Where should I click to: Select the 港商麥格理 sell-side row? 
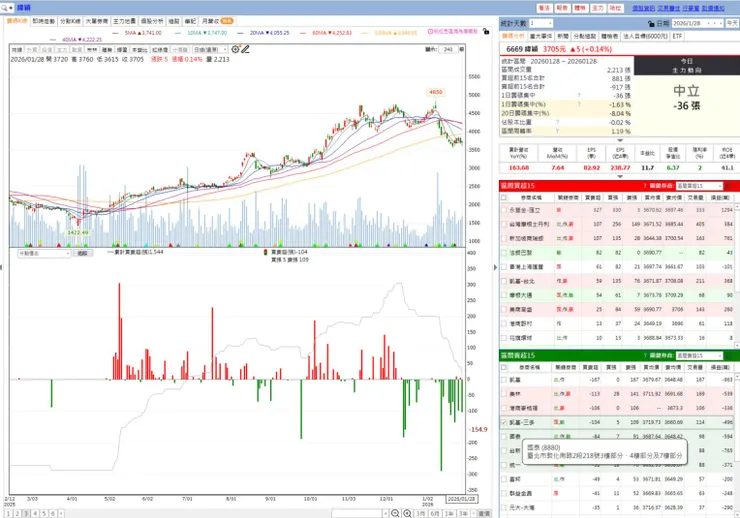pyautogui.click(x=616, y=408)
